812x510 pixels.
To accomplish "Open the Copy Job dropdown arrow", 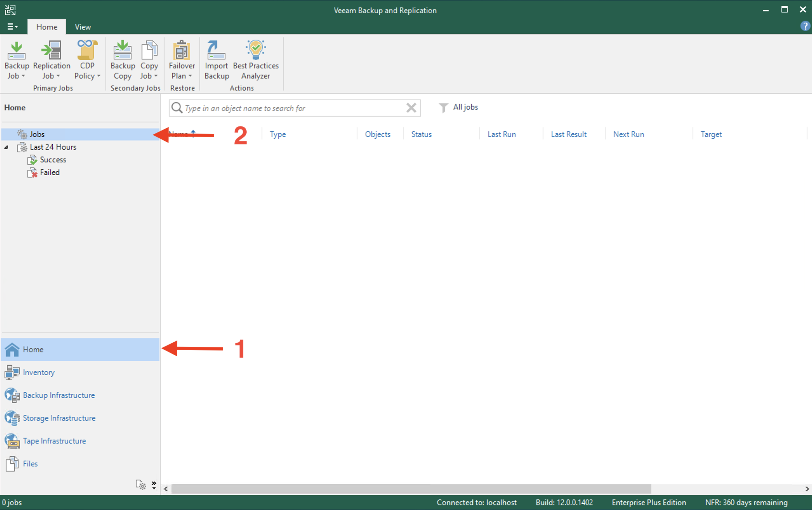I will [x=156, y=76].
